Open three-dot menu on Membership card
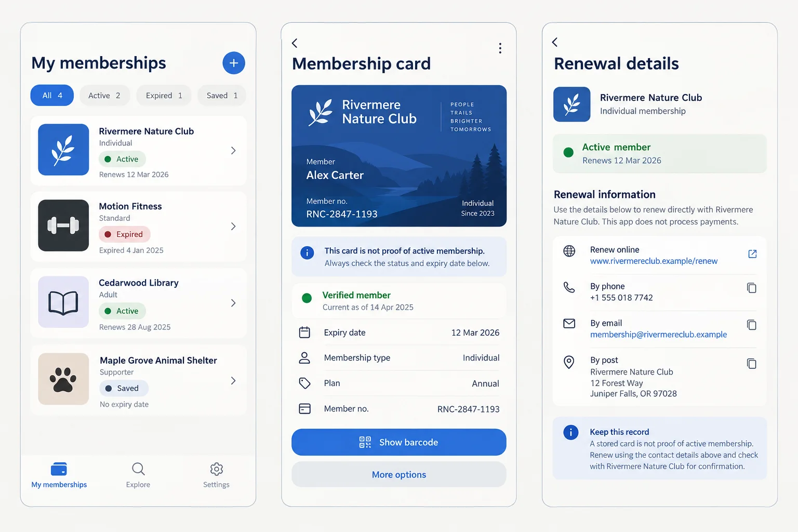This screenshot has height=532, width=798. (x=500, y=48)
